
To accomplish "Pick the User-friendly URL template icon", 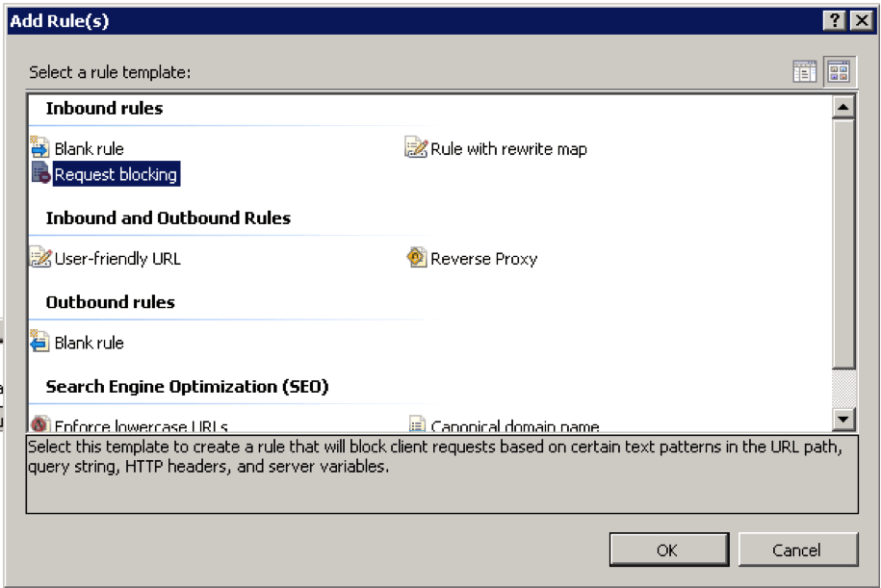I will coord(39,258).
